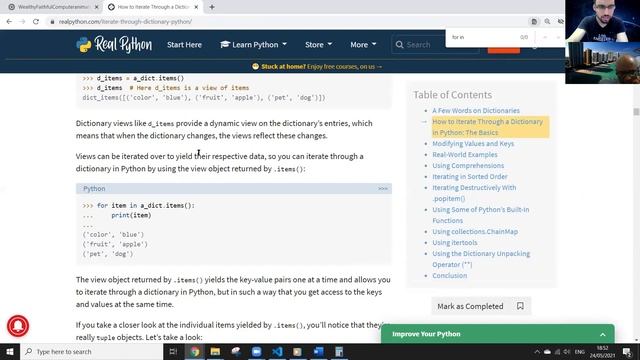Click the browser URL address field
This screenshot has height=360, width=640.
286,22
